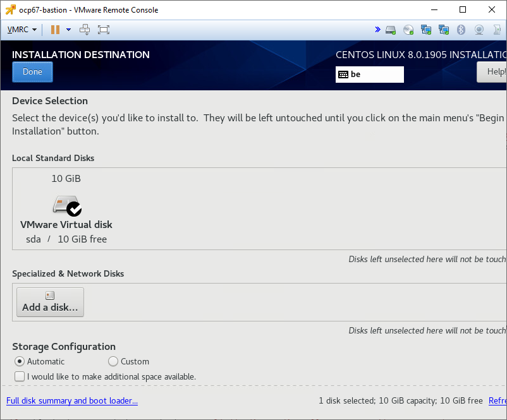
Task: Click Add a disk button
Action: click(50, 302)
